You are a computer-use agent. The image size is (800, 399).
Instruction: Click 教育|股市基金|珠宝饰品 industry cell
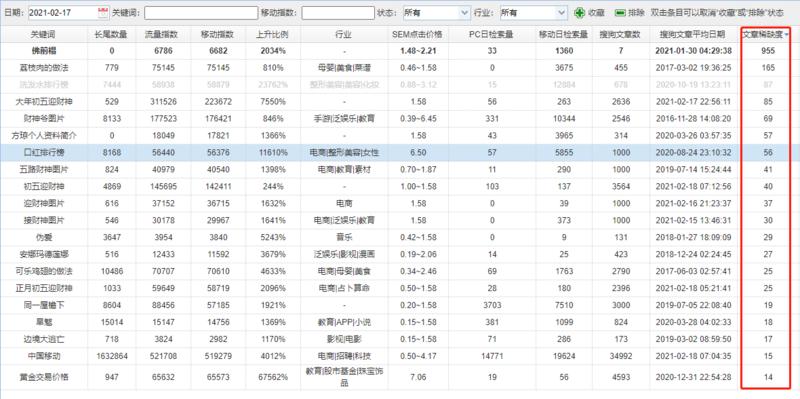tap(343, 377)
